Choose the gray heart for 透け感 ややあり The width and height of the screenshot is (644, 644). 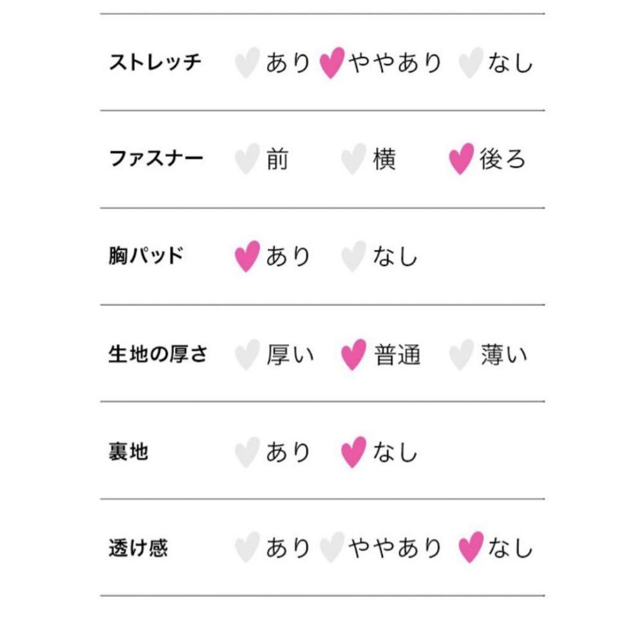pos(332,547)
